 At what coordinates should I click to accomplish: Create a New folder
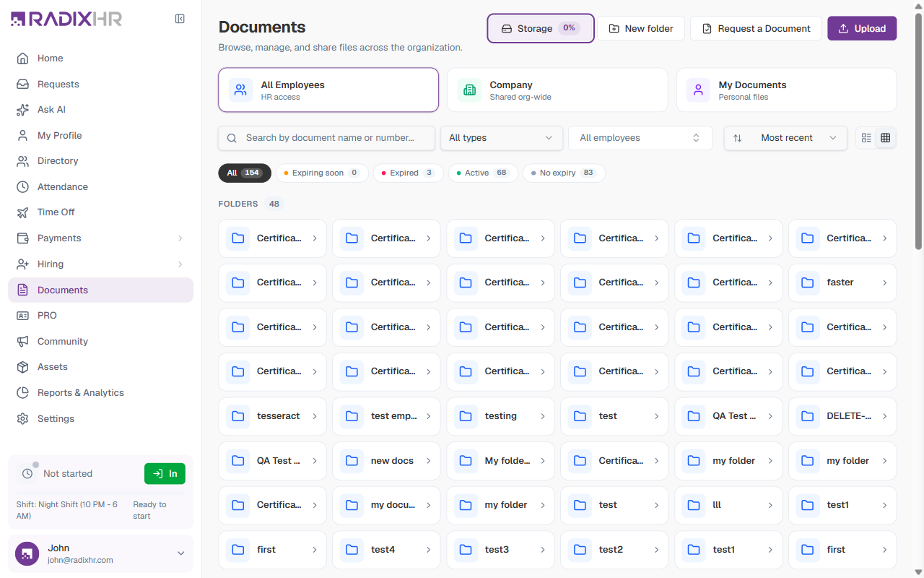(x=641, y=28)
